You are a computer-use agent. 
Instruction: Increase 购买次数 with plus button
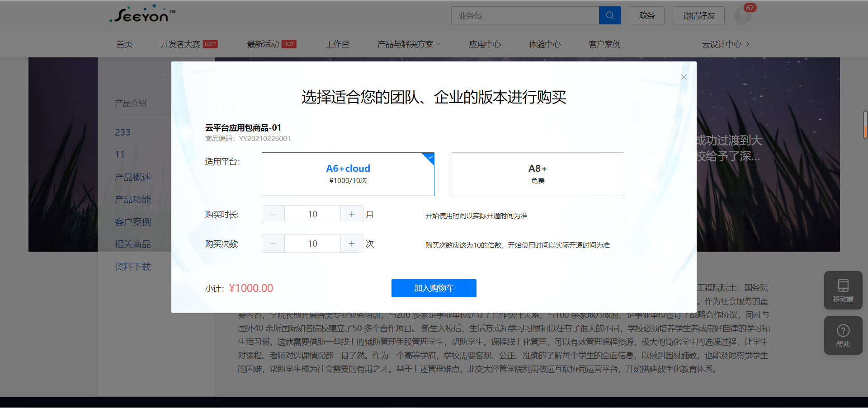coord(352,244)
